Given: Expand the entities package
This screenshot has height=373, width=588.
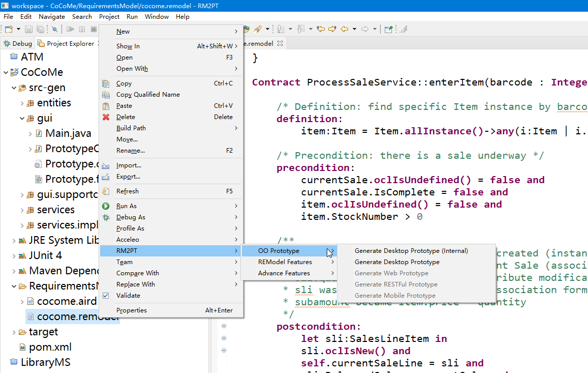Looking at the screenshot, I should pyautogui.click(x=22, y=103).
